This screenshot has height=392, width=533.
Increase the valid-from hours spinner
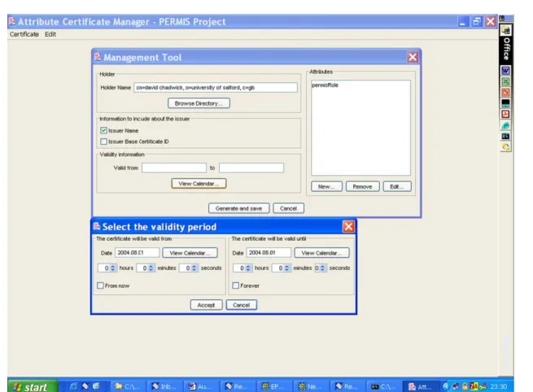pyautogui.click(x=113, y=266)
